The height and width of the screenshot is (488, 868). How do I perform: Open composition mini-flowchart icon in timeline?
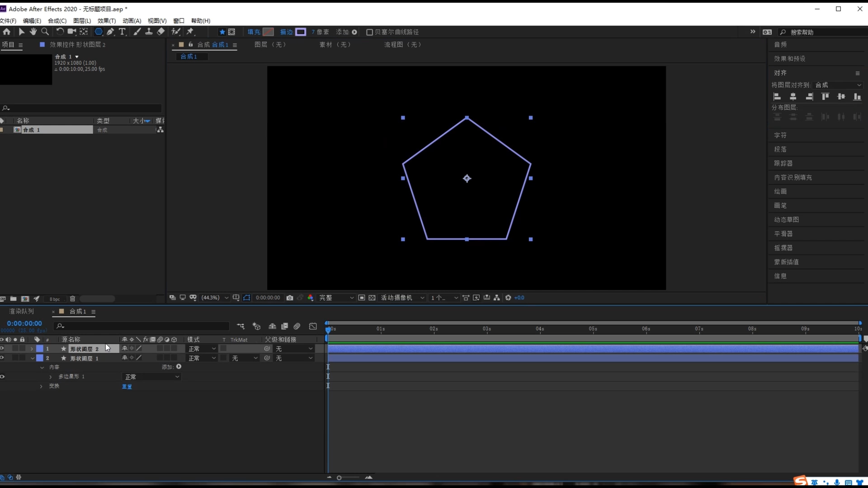(241, 326)
